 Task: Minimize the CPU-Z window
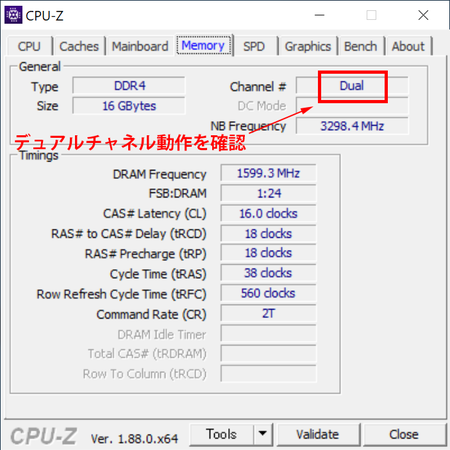(319, 15)
